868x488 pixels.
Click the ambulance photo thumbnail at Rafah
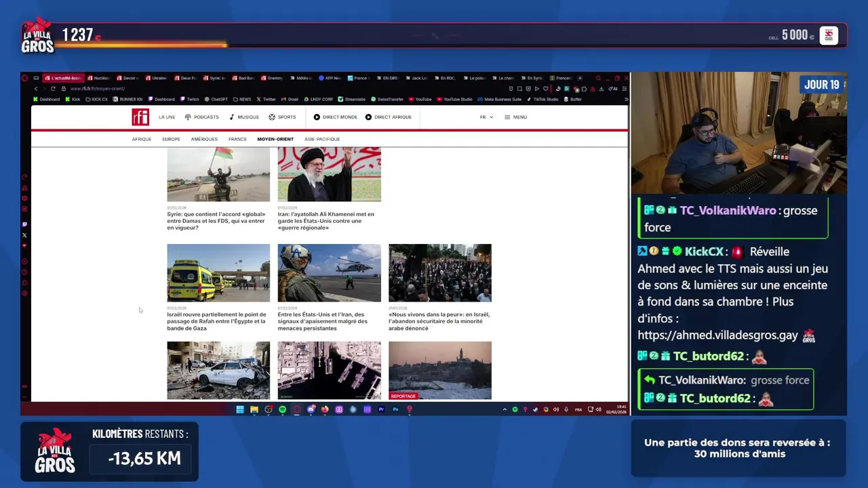[218, 272]
